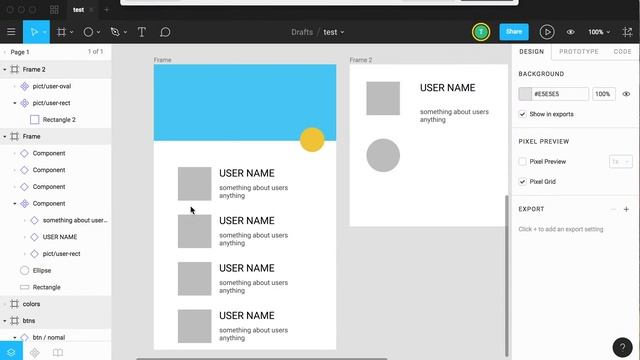Click the crop/resize icon at toolbar end
640x360 pixels.
[627, 32]
